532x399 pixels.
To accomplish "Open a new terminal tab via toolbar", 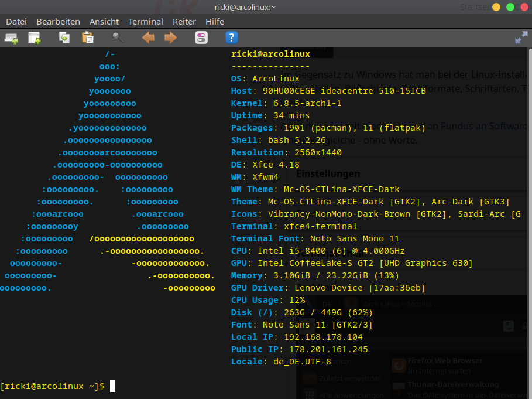I will [x=11, y=38].
